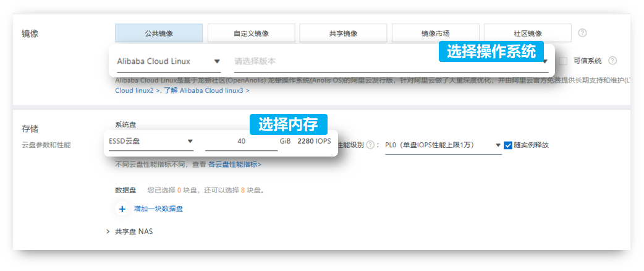Open the 请选择版本 version dropdown

[391, 62]
